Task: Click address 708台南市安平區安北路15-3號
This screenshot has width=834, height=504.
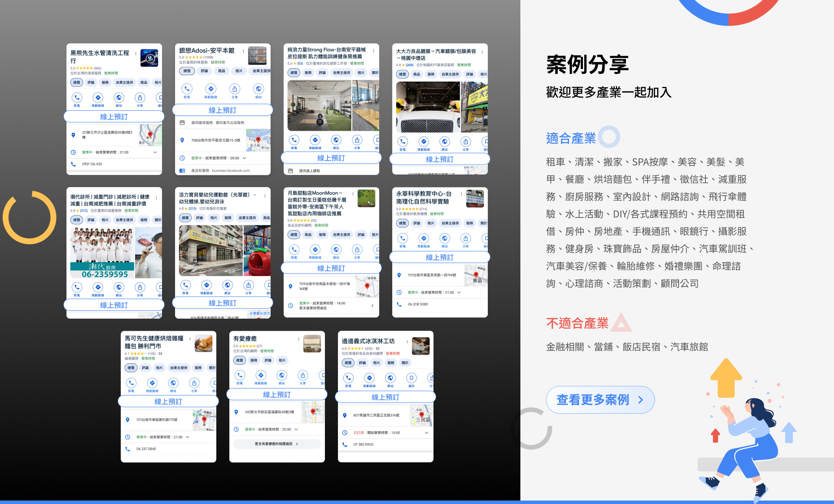Action: click(215, 140)
